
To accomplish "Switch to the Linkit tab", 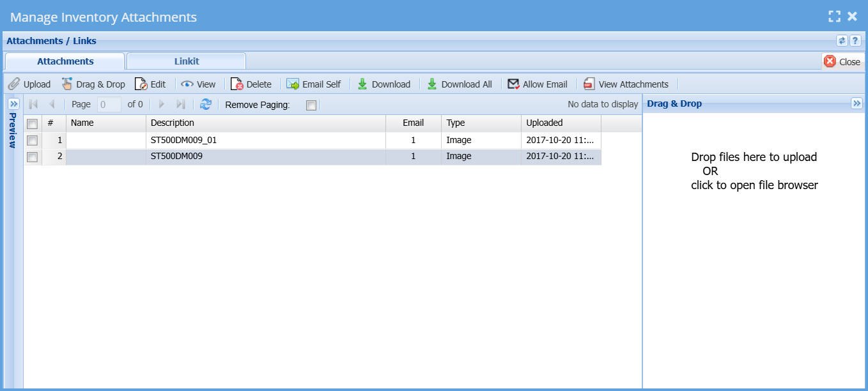I will coord(187,61).
